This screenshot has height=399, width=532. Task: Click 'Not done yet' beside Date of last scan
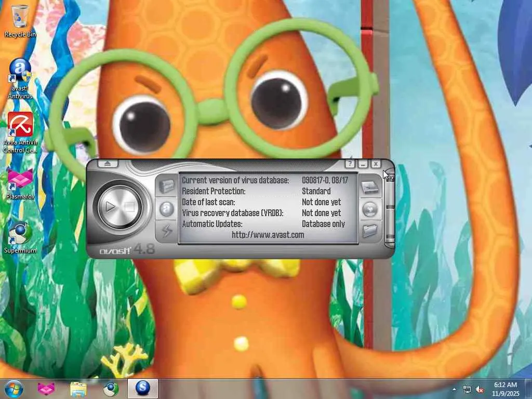(321, 202)
